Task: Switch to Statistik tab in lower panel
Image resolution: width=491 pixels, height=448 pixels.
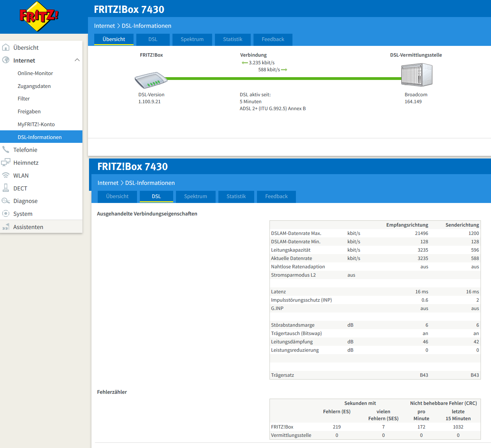Action: (236, 196)
